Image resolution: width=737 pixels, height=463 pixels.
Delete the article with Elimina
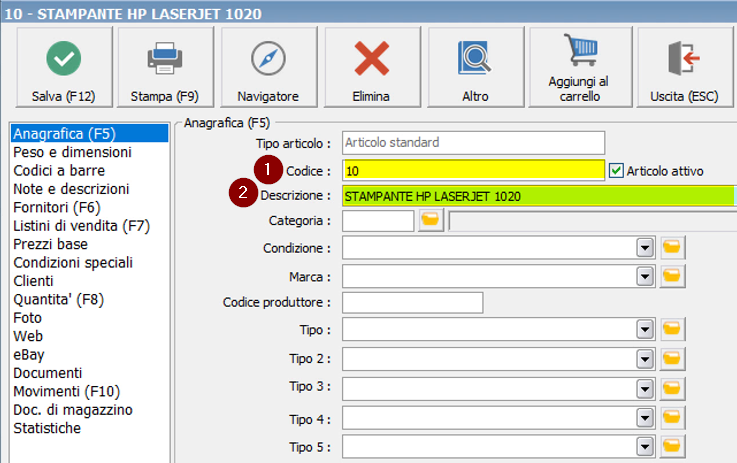pyautogui.click(x=372, y=67)
